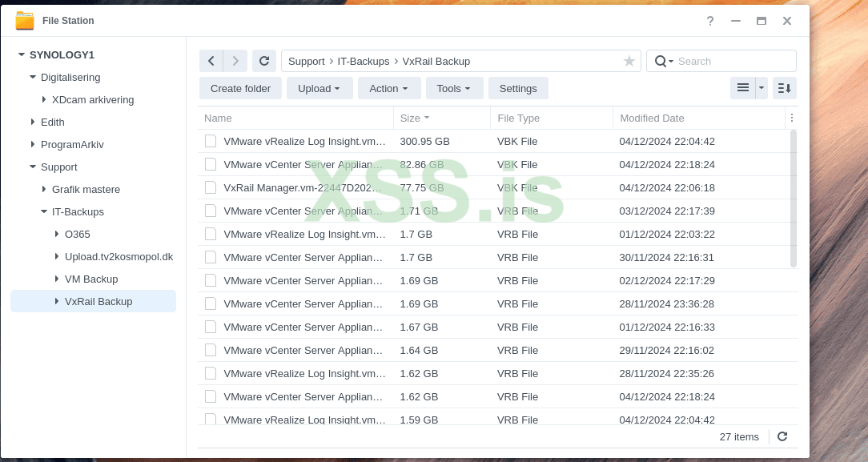This screenshot has width=868, height=462.
Task: Open the view mode dropdown arrow
Action: tap(762, 88)
